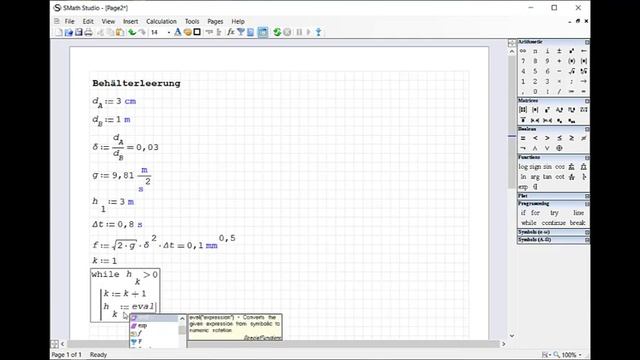
Task: Select the Behälterleerung title text
Action: point(136,83)
